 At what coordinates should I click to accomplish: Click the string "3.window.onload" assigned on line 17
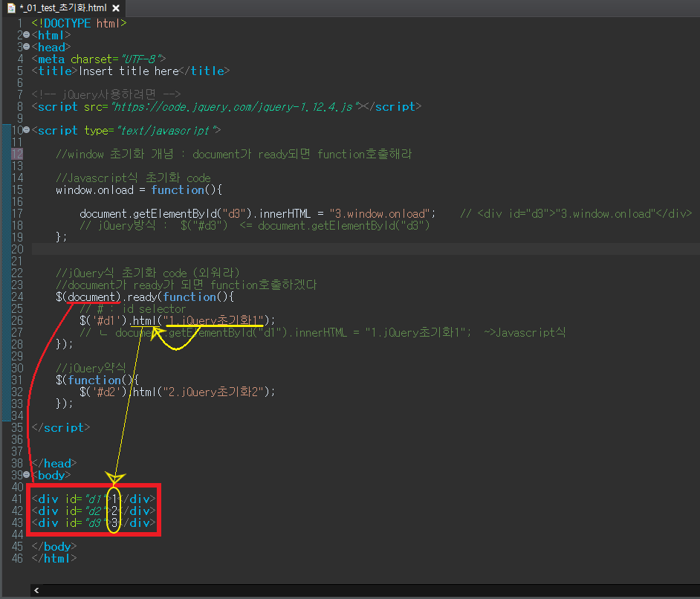pyautogui.click(x=380, y=213)
